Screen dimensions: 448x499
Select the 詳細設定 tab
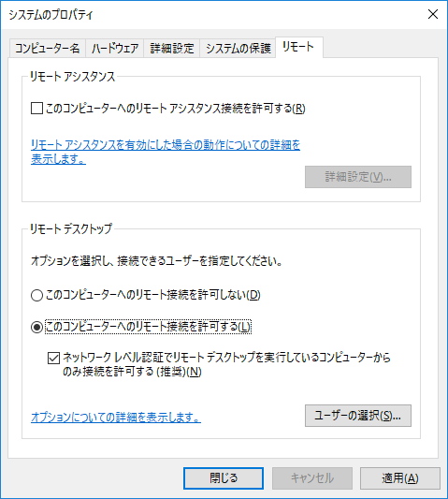pos(172,49)
